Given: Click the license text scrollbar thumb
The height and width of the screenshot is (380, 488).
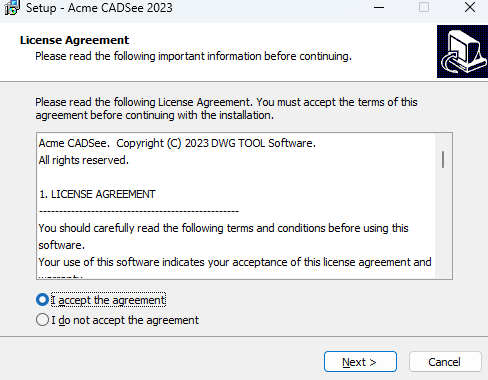Looking at the screenshot, I should tap(443, 160).
